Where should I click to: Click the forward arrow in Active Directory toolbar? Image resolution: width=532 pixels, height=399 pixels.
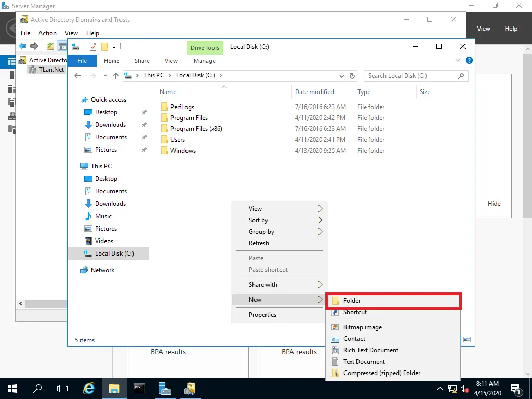click(34, 46)
